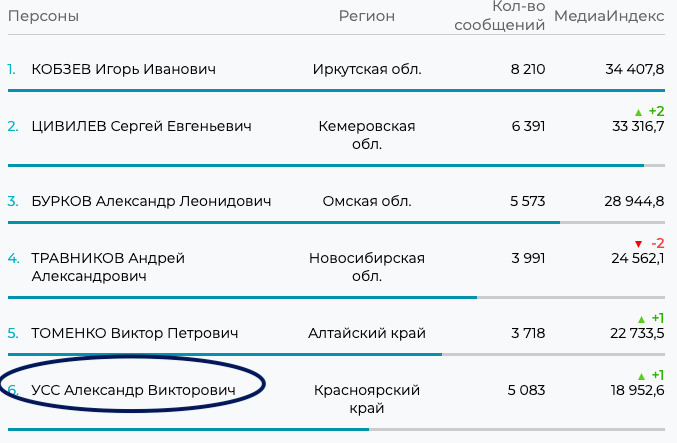677x443 pixels.
Task: Click the Персоны column header
Action: pos(43,16)
